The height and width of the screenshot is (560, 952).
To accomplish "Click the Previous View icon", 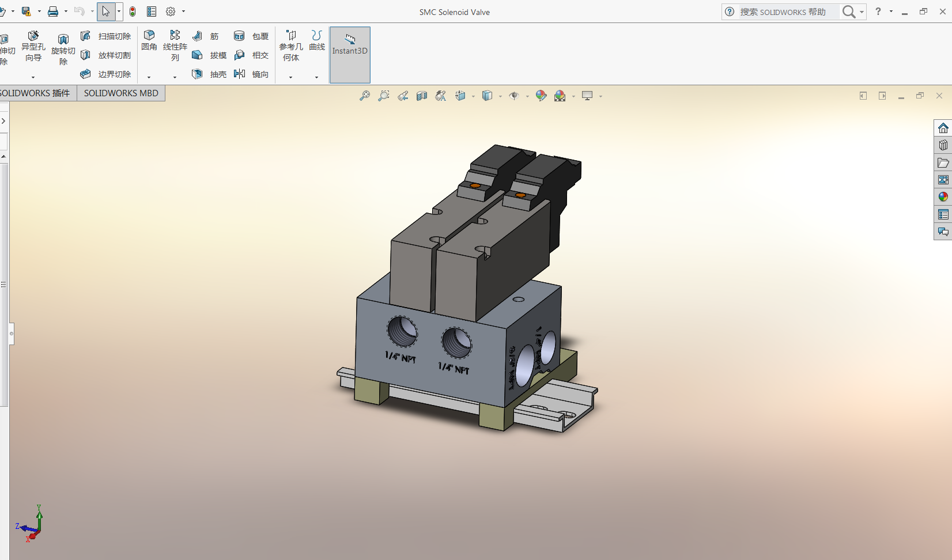I will coord(403,96).
